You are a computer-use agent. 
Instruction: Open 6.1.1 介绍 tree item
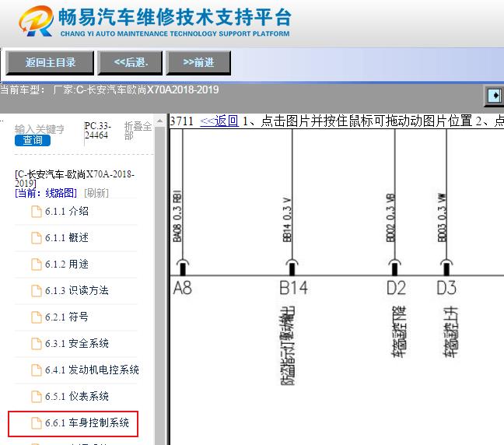(67, 212)
